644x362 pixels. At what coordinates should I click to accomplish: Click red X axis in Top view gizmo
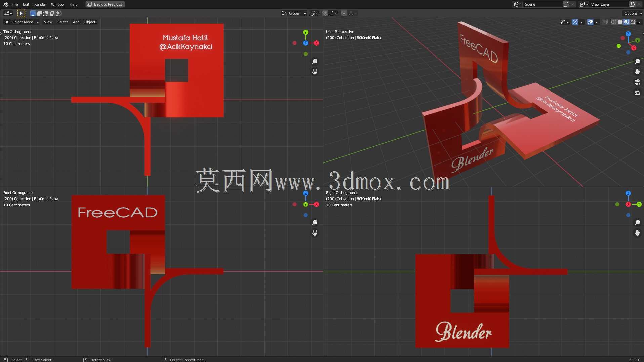tap(316, 43)
